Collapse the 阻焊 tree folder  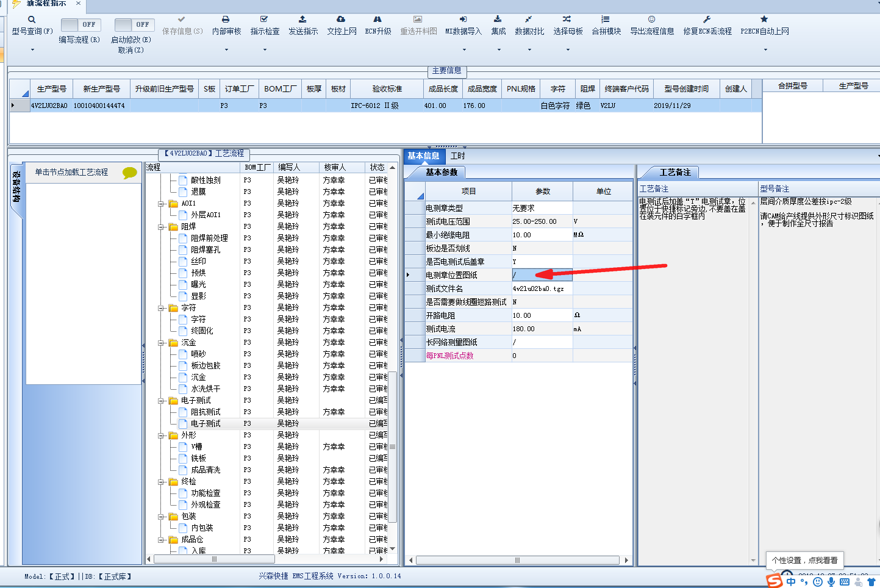coord(162,227)
